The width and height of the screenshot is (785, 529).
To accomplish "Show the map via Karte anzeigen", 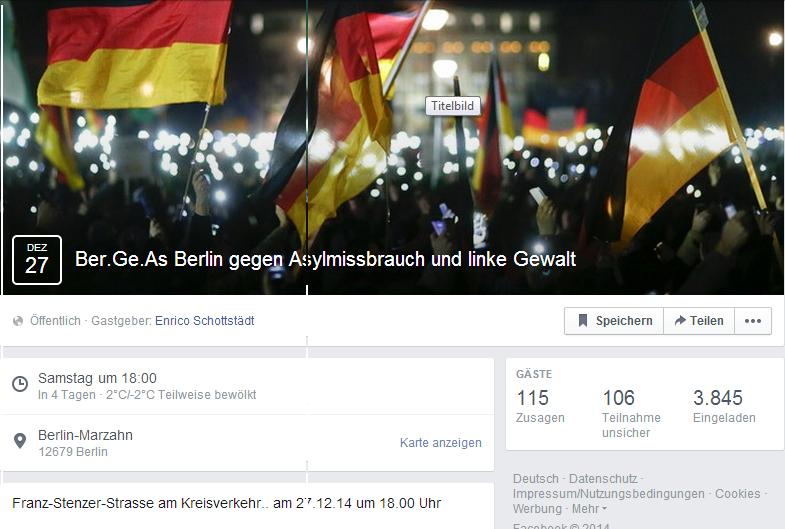I will [x=441, y=442].
